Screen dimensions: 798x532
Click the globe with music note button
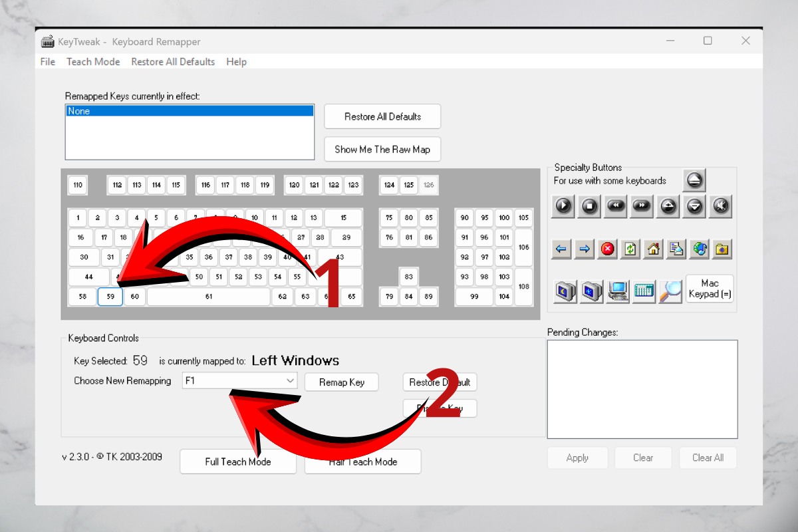(700, 249)
